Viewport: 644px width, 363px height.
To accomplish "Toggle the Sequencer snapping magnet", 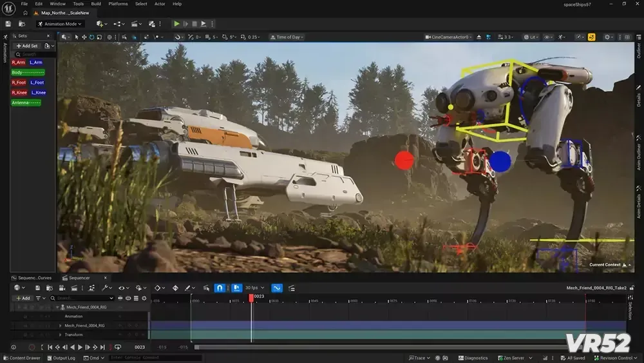I will (x=220, y=288).
